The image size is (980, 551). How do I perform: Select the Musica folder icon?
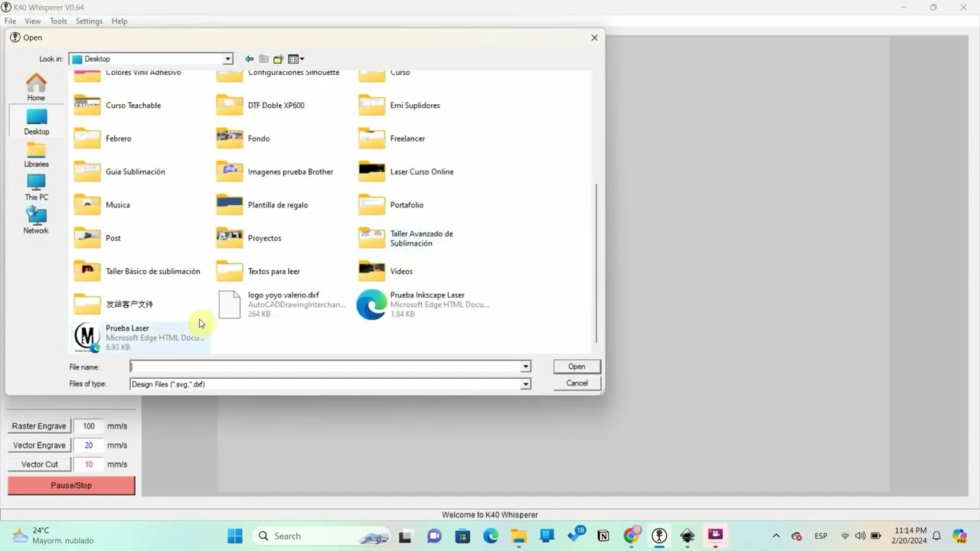[x=87, y=204]
